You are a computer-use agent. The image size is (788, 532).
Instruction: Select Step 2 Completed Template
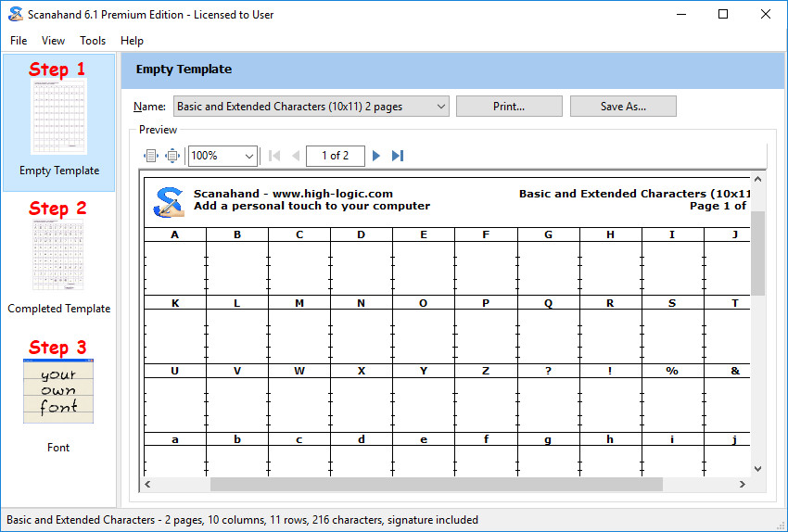(58, 258)
